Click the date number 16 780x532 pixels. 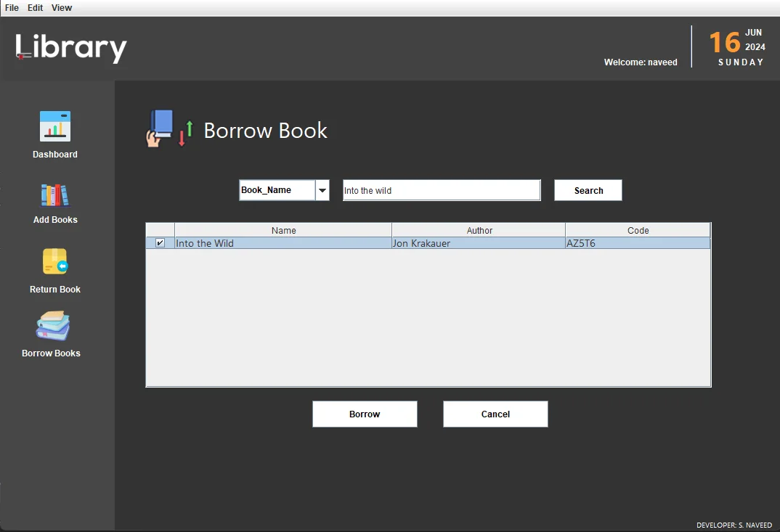pos(725,42)
